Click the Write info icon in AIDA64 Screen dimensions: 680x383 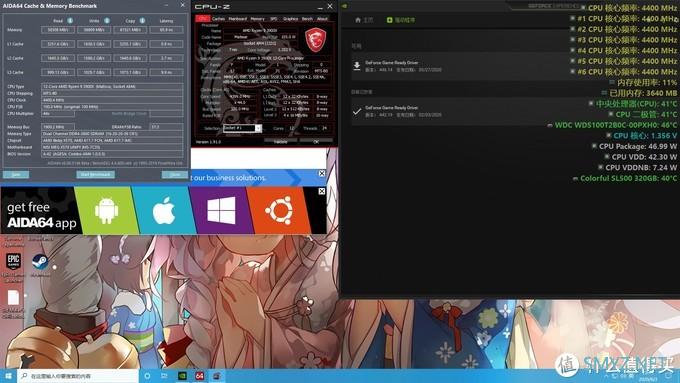(107, 20)
